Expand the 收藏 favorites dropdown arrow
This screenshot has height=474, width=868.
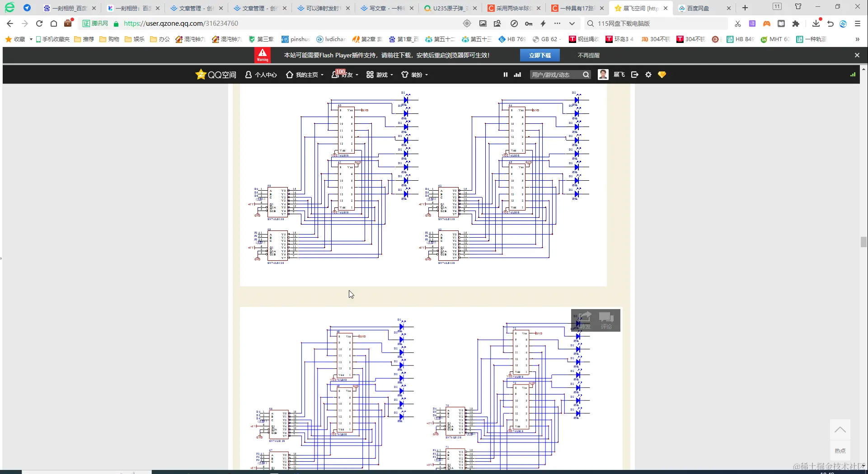pos(31,39)
